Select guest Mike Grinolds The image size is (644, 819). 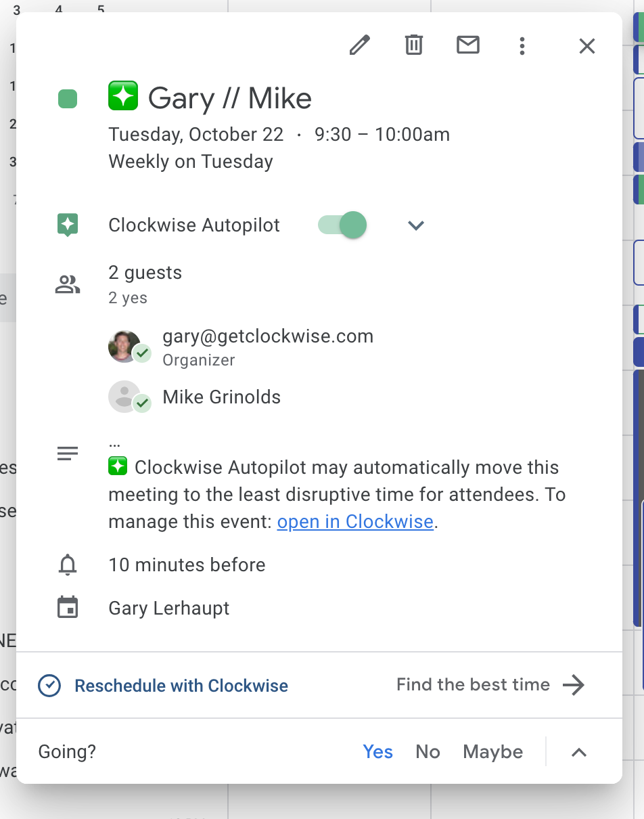(x=222, y=397)
